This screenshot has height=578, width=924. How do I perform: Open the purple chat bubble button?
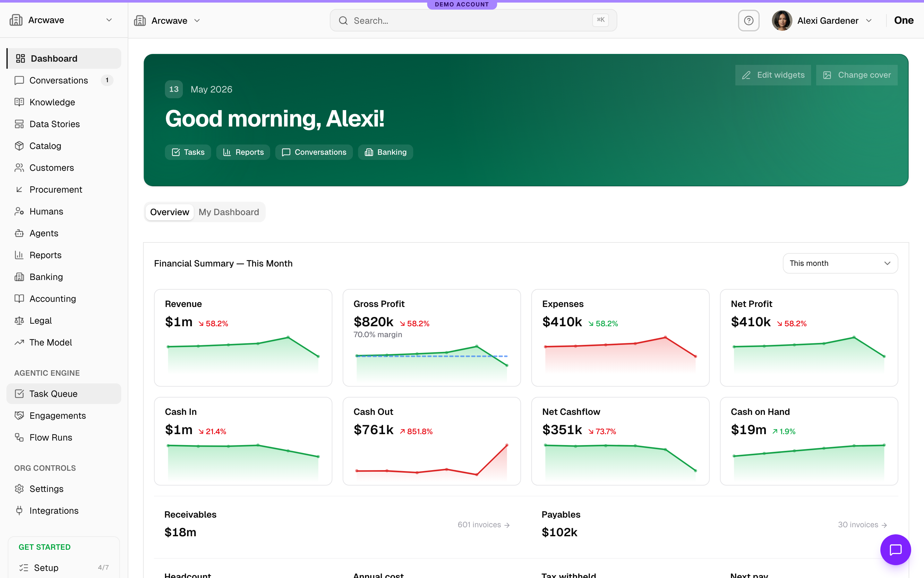(x=895, y=549)
